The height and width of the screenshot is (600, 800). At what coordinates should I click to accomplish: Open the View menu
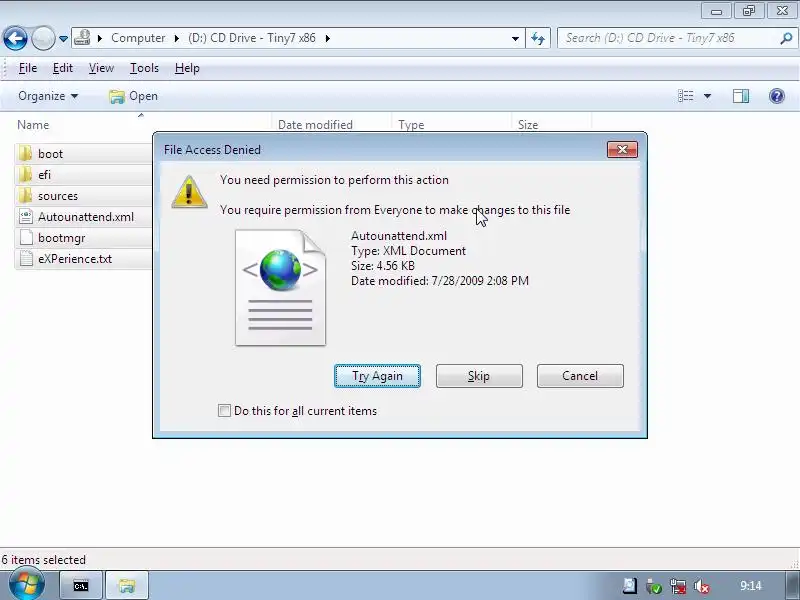point(101,68)
